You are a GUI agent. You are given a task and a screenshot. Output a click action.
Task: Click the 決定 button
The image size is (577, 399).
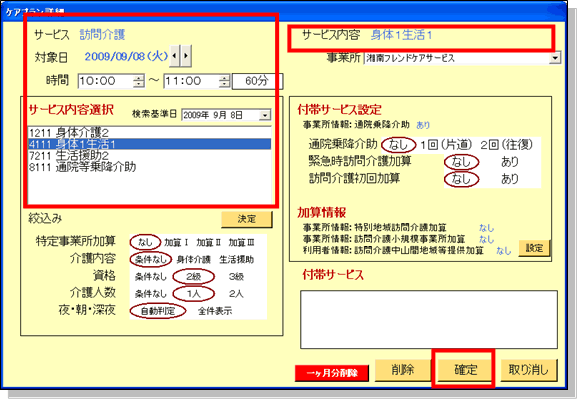tap(247, 219)
